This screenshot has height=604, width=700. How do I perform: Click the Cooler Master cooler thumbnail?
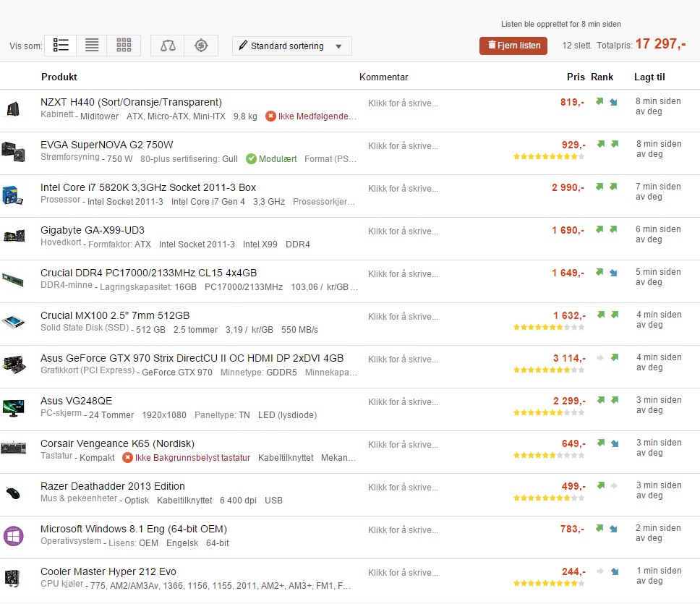tap(13, 578)
